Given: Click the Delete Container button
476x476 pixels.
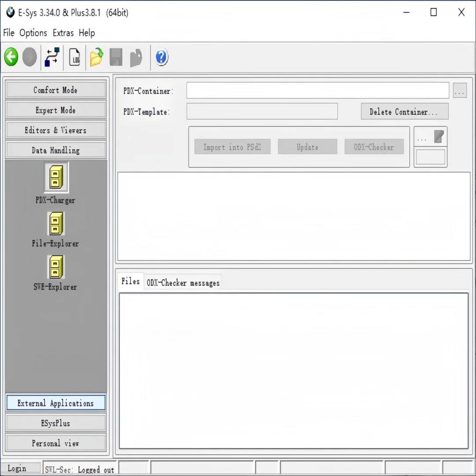Looking at the screenshot, I should [x=404, y=112].
